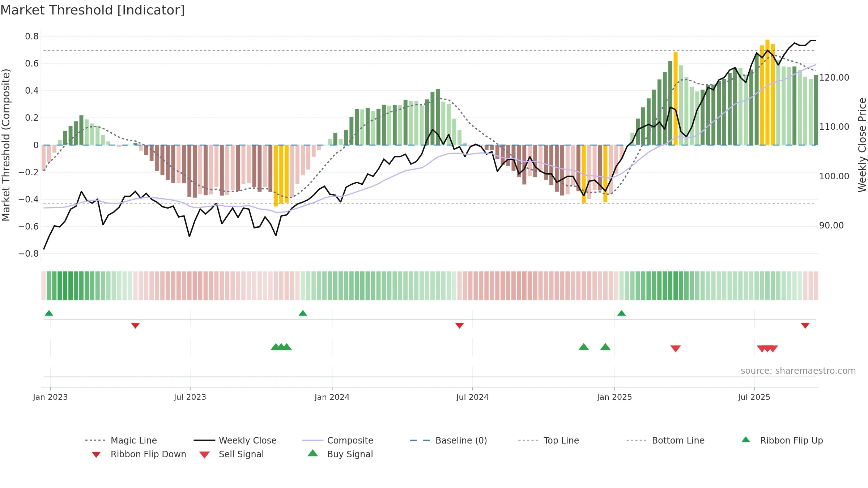This screenshot has height=488, width=868.
Task: Click the Ribbon Flip Down marker near Sep 2025
Action: pyautogui.click(x=805, y=325)
